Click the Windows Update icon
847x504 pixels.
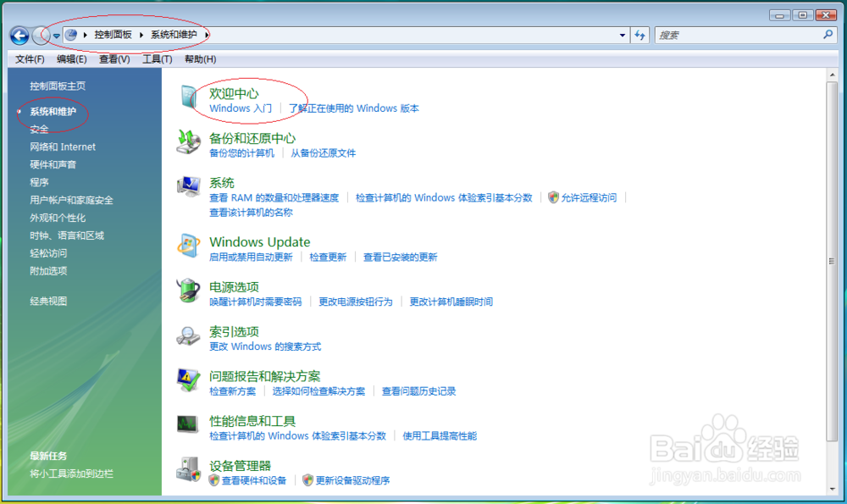click(189, 246)
